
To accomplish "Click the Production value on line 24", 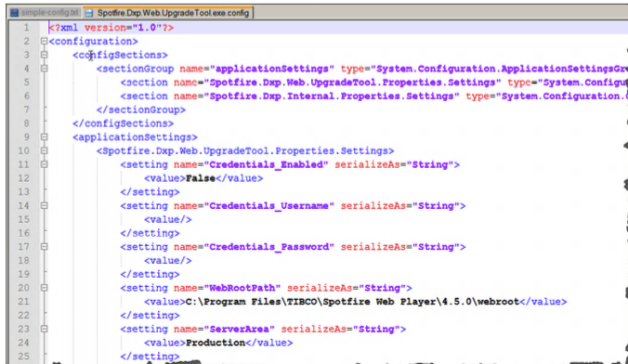I will click(x=216, y=343).
